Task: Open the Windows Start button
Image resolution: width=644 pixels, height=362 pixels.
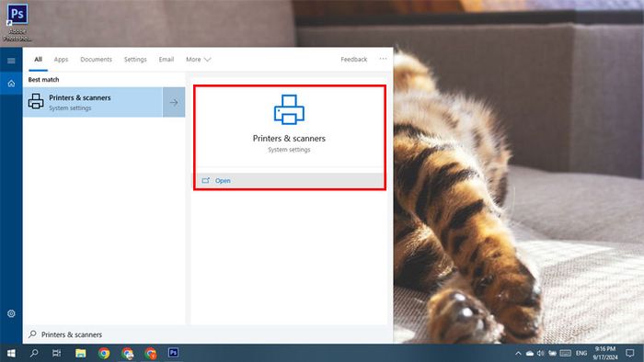Action: 11,353
